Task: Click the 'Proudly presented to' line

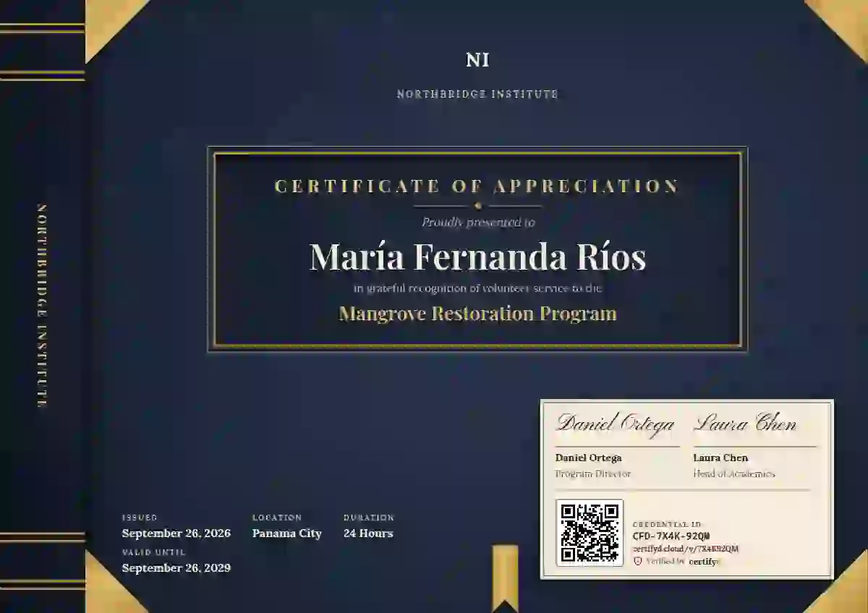Action: click(x=478, y=223)
